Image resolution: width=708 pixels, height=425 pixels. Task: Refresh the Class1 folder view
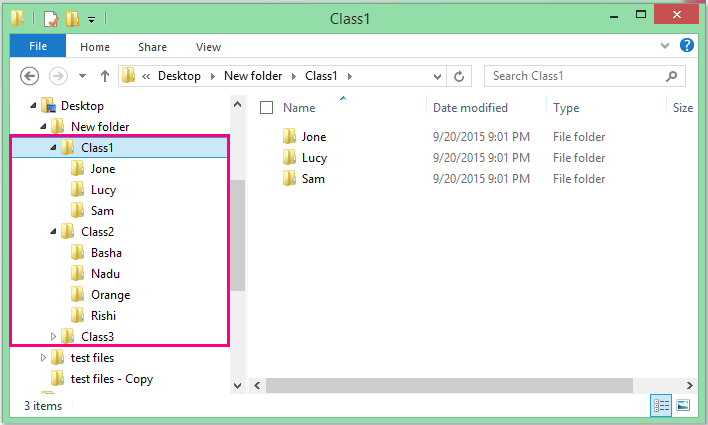(x=459, y=76)
